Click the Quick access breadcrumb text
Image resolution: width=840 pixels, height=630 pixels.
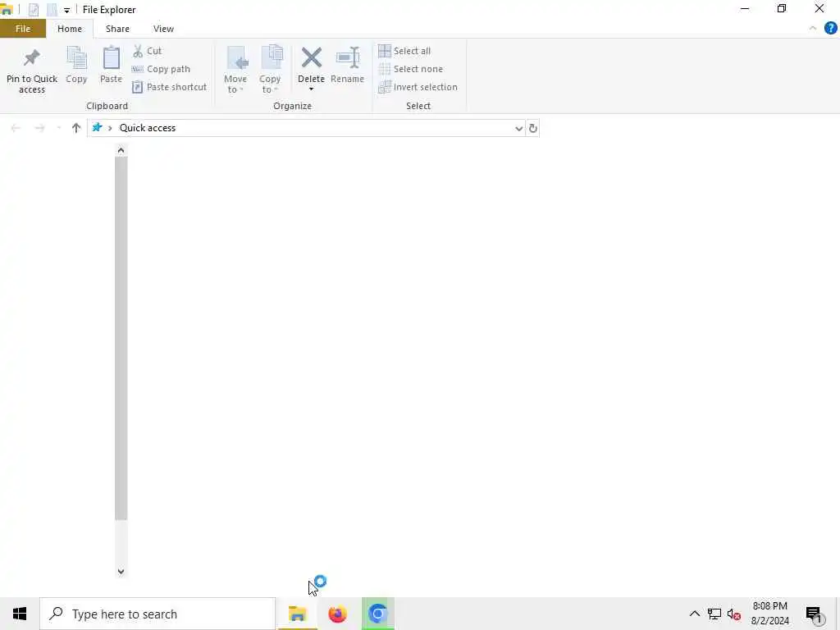(x=148, y=128)
